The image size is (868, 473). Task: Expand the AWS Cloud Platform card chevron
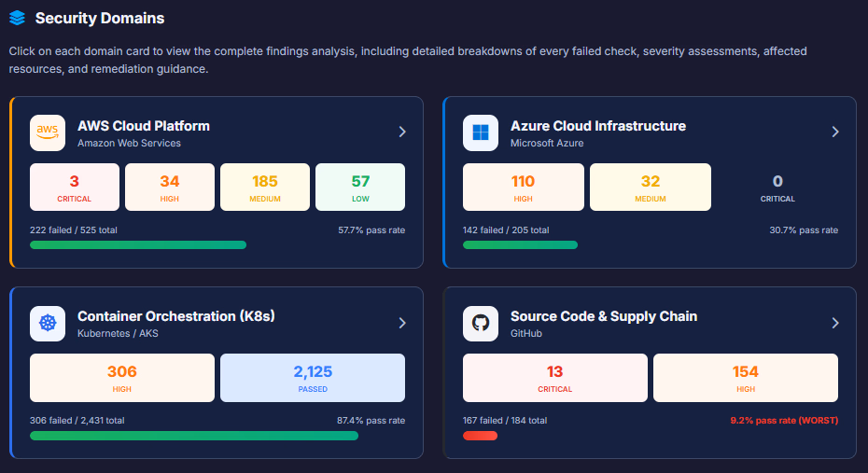pos(402,132)
